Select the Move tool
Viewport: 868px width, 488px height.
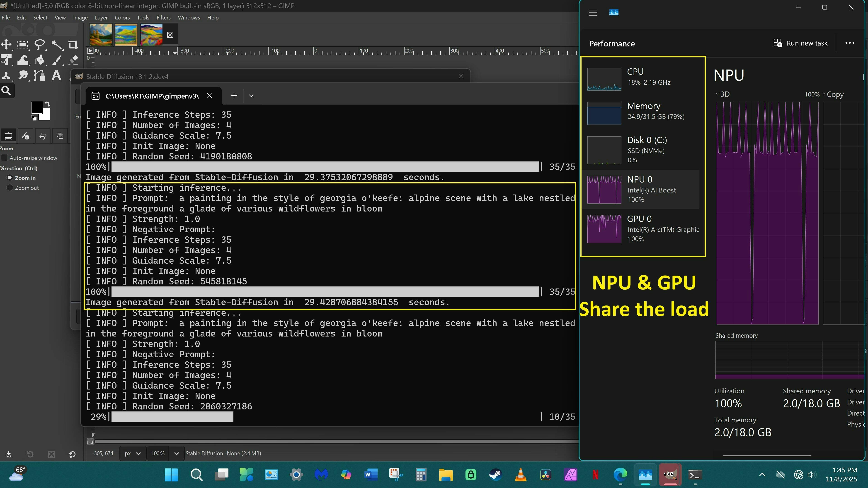pos(6,44)
